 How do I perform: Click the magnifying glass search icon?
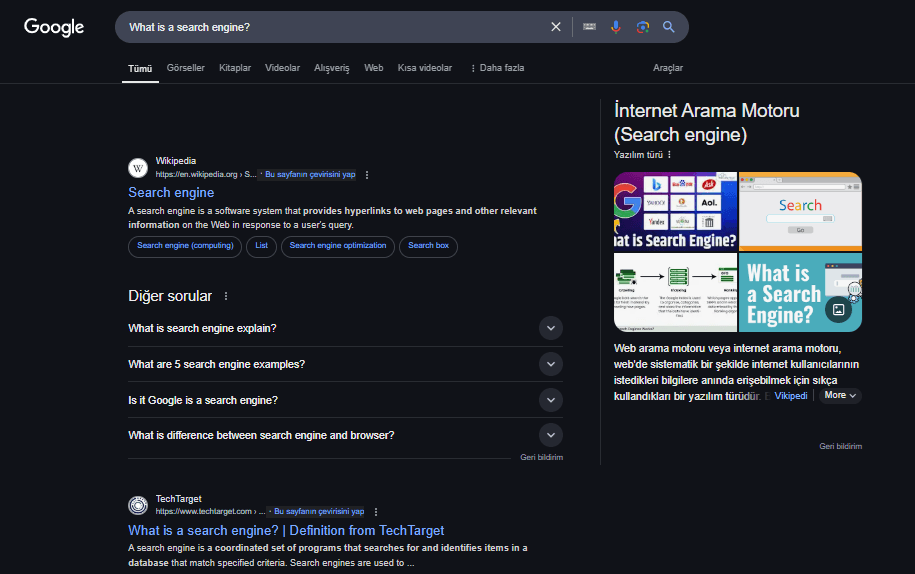point(669,27)
